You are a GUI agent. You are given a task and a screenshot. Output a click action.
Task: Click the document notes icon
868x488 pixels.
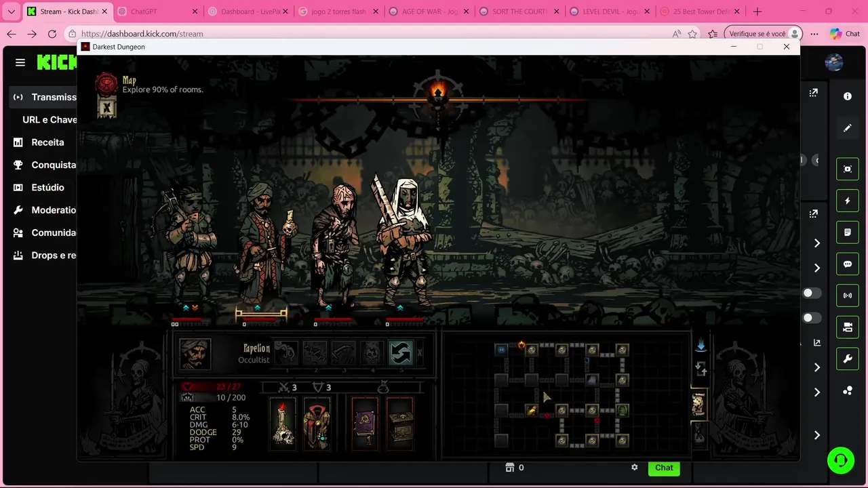click(x=848, y=232)
